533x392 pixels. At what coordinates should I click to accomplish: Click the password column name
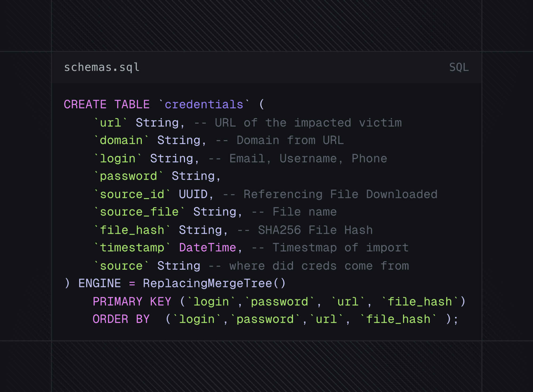(128, 176)
